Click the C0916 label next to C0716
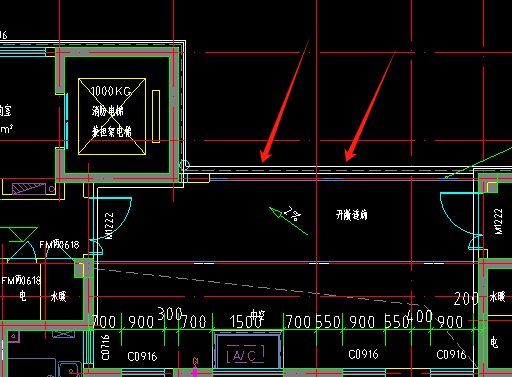 (x=142, y=357)
